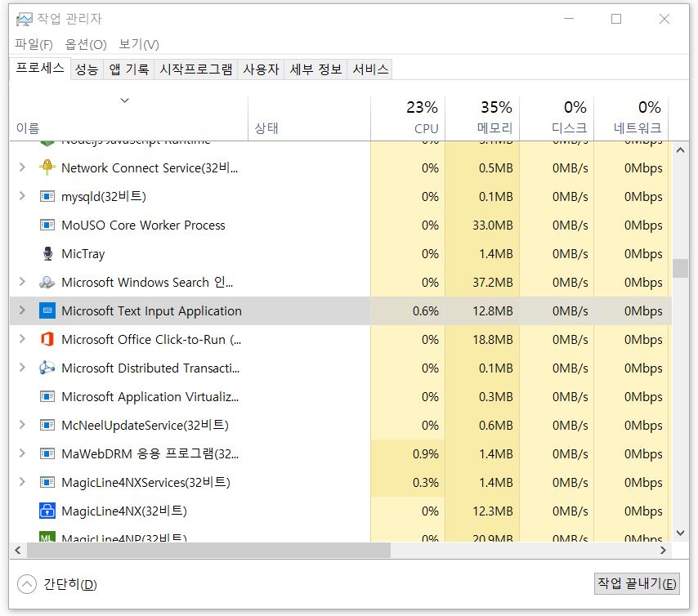Image resolution: width=698 pixels, height=616 pixels.
Task: Click the MicTray microphone icon
Action: click(47, 254)
